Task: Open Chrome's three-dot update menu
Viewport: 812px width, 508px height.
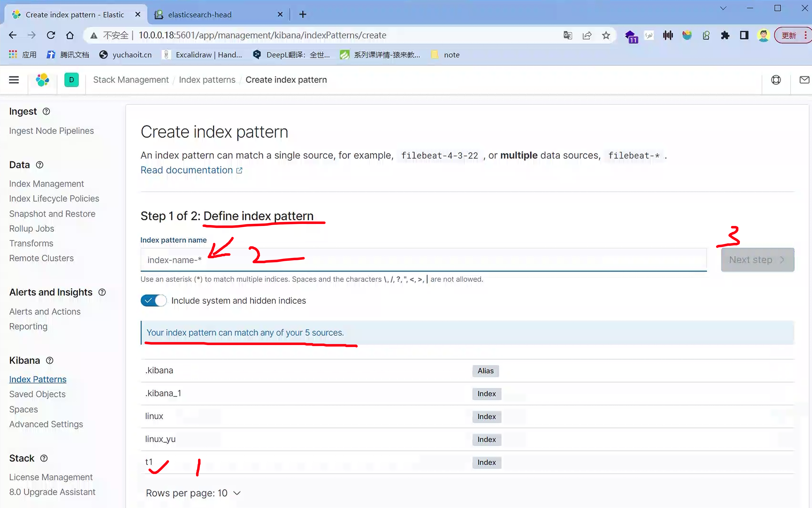Action: tap(806, 35)
